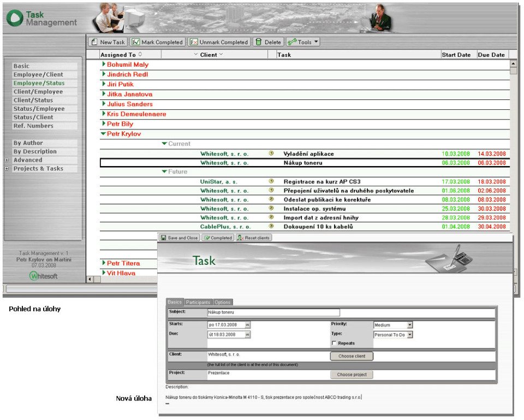Image resolution: width=524 pixels, height=420 pixels.
Task: Click the Mark Completed checkmark icon
Action: pyautogui.click(x=135, y=42)
